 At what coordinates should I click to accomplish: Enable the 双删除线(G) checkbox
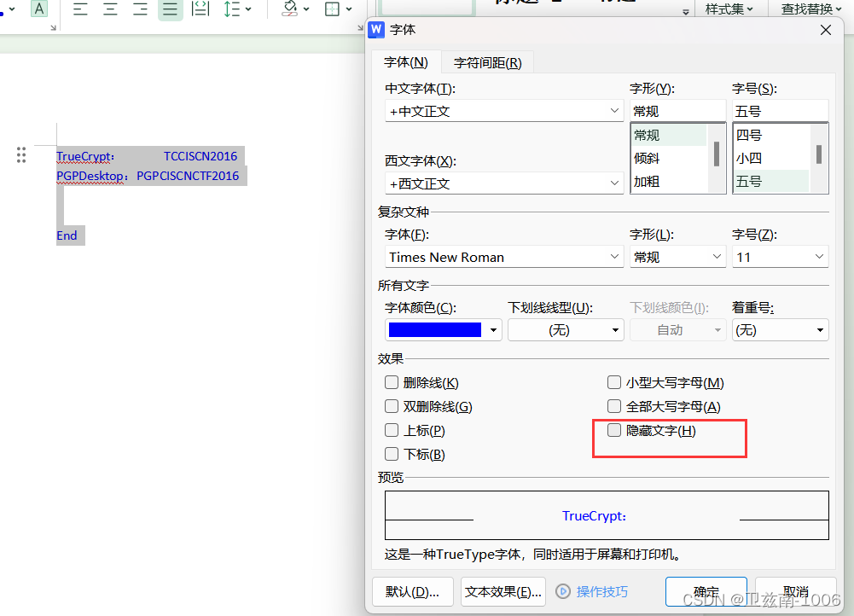coord(392,406)
